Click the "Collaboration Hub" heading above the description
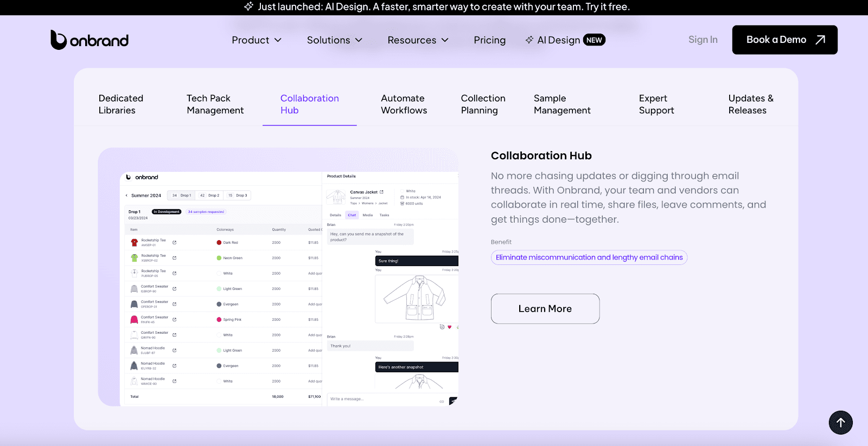Image resolution: width=868 pixels, height=446 pixels. [541, 156]
